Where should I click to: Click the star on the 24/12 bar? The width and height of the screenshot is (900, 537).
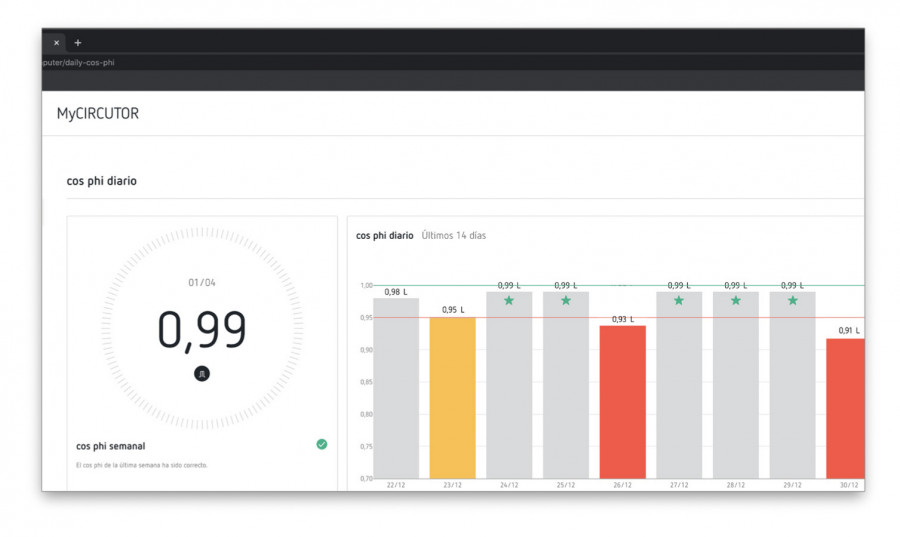[x=509, y=301]
